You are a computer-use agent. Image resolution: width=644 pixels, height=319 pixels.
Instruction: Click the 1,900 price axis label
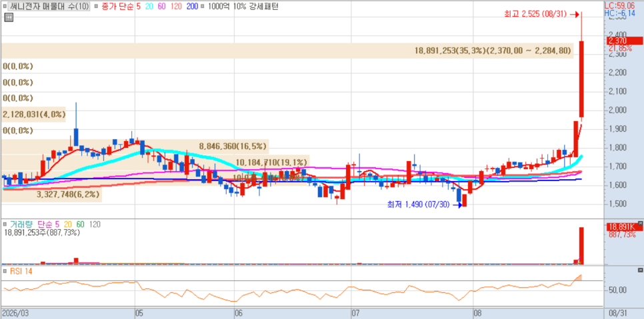point(618,129)
